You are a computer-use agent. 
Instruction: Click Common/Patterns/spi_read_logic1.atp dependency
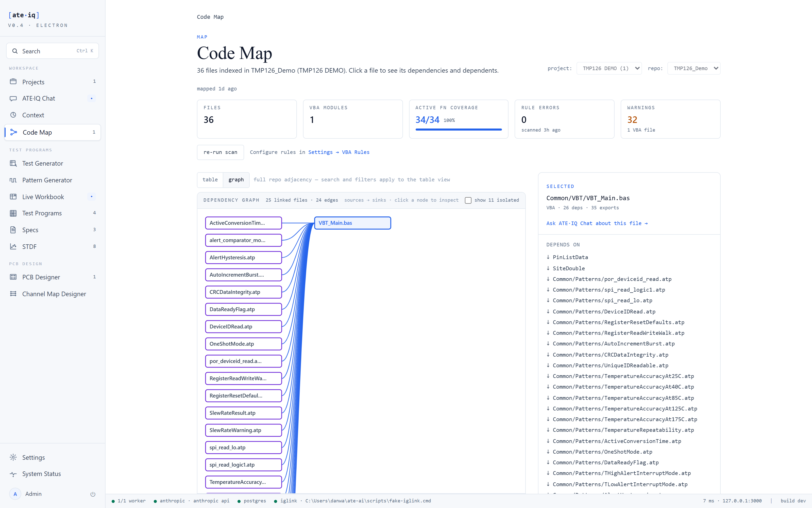click(x=609, y=290)
